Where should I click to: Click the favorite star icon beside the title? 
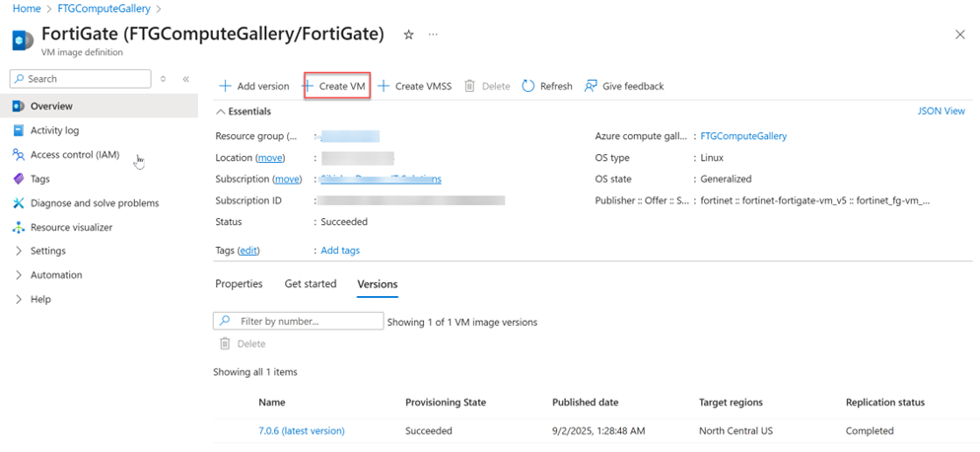(x=409, y=36)
